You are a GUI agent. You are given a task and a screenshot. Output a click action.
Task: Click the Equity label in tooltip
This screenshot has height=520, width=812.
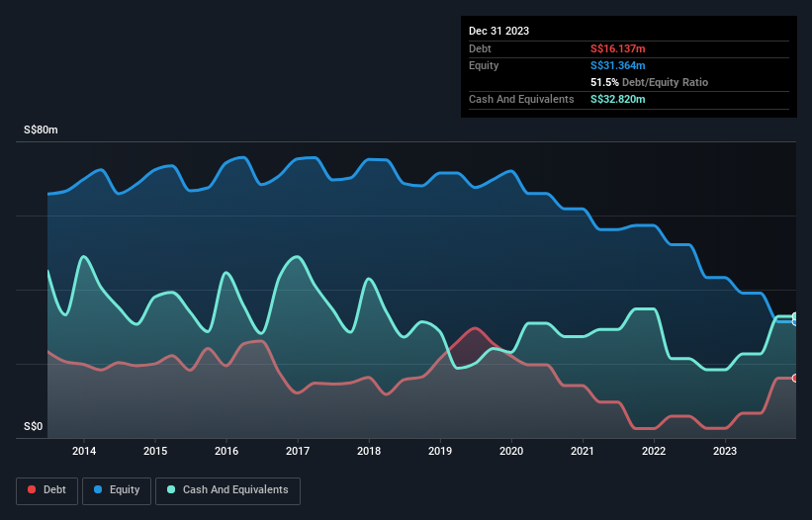484,65
